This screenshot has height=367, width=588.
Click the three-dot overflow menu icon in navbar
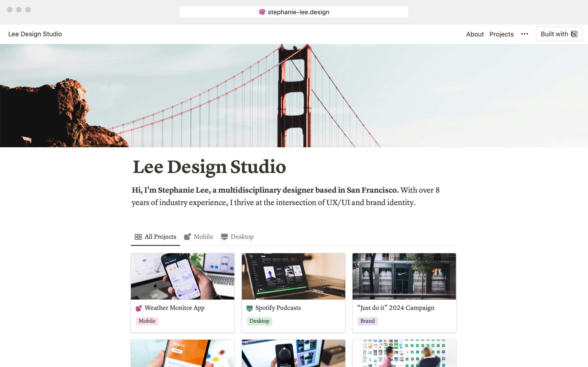(x=524, y=34)
